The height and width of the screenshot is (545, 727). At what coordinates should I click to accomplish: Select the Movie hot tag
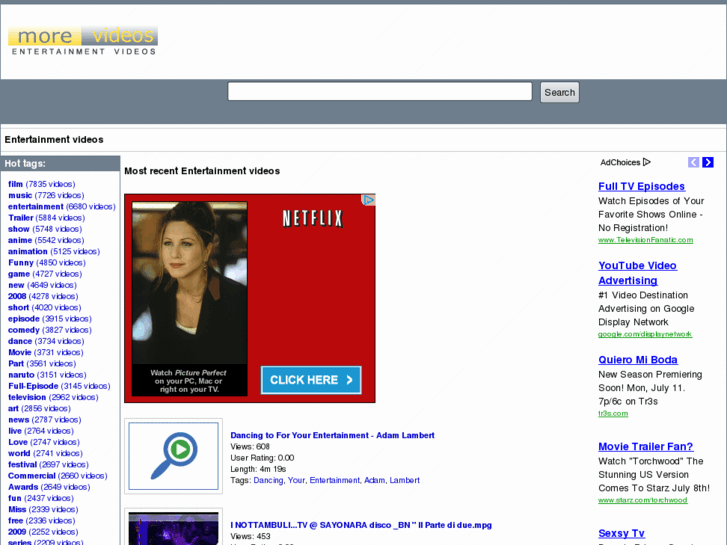[x=19, y=352]
